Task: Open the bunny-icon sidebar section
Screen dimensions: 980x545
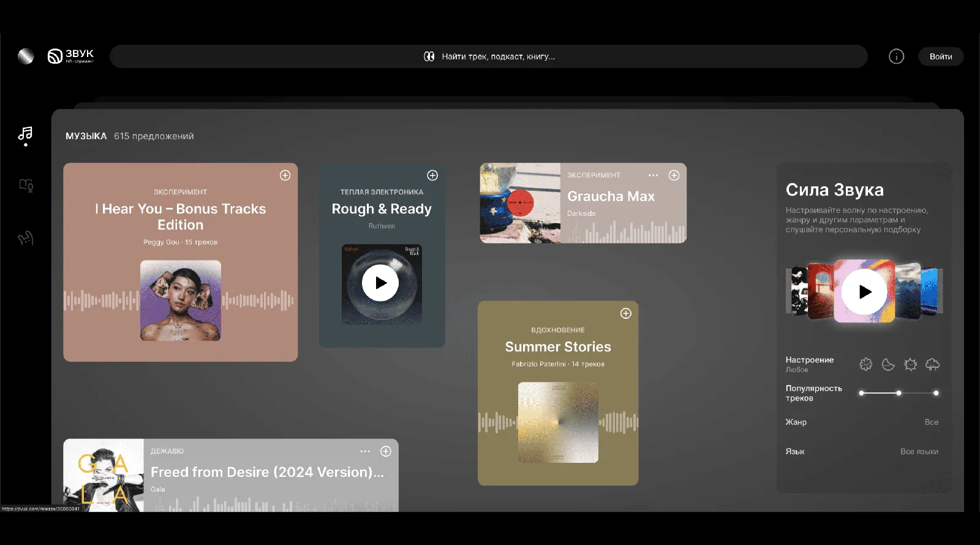Action: click(25, 238)
